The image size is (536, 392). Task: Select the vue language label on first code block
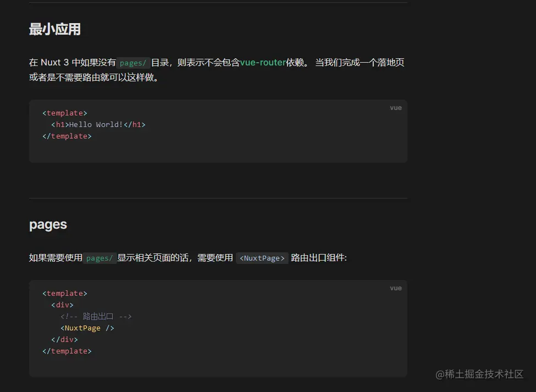click(x=396, y=107)
